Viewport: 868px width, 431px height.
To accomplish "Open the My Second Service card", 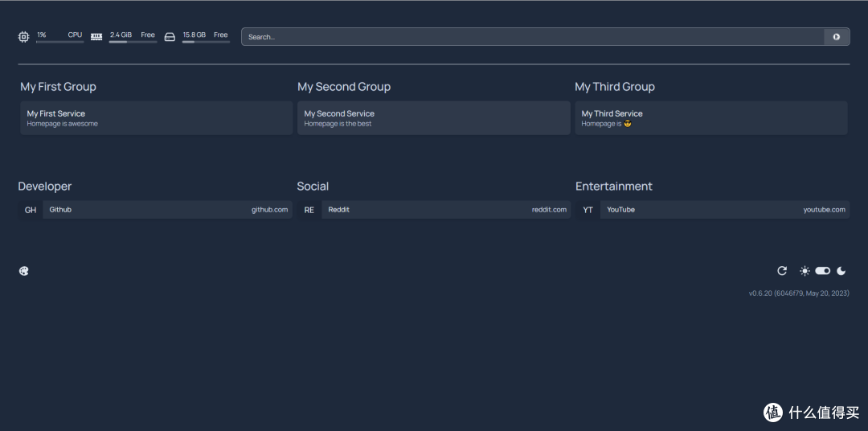I will coord(433,118).
